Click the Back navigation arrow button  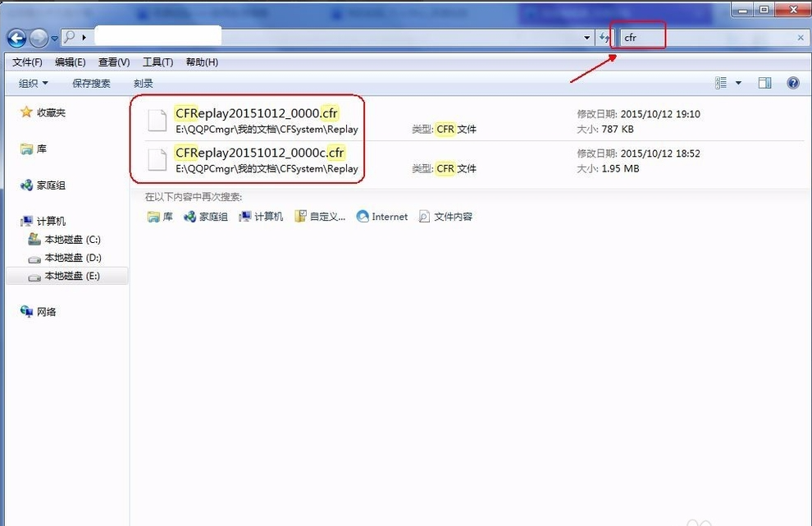click(16, 38)
